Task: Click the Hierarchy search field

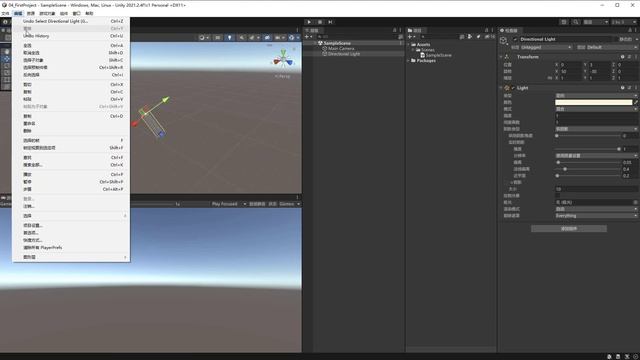Action: coord(356,37)
